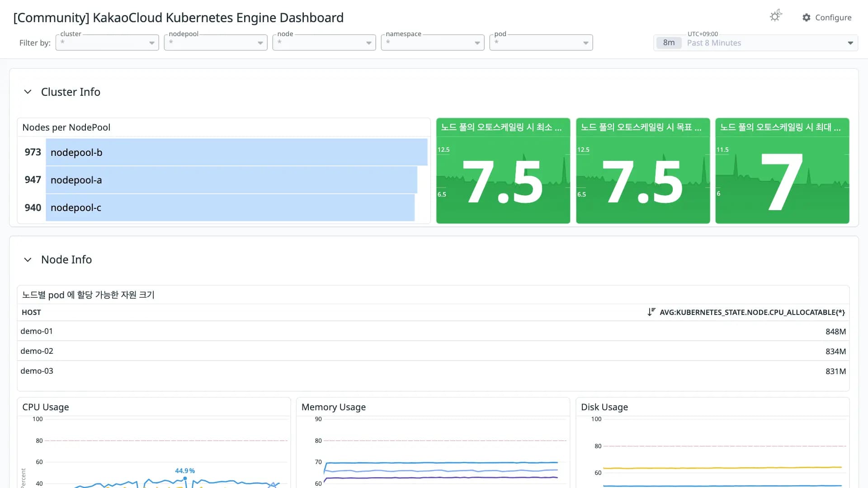Select the nodepool-c bar
This screenshot has height=488, width=868.
(x=230, y=207)
